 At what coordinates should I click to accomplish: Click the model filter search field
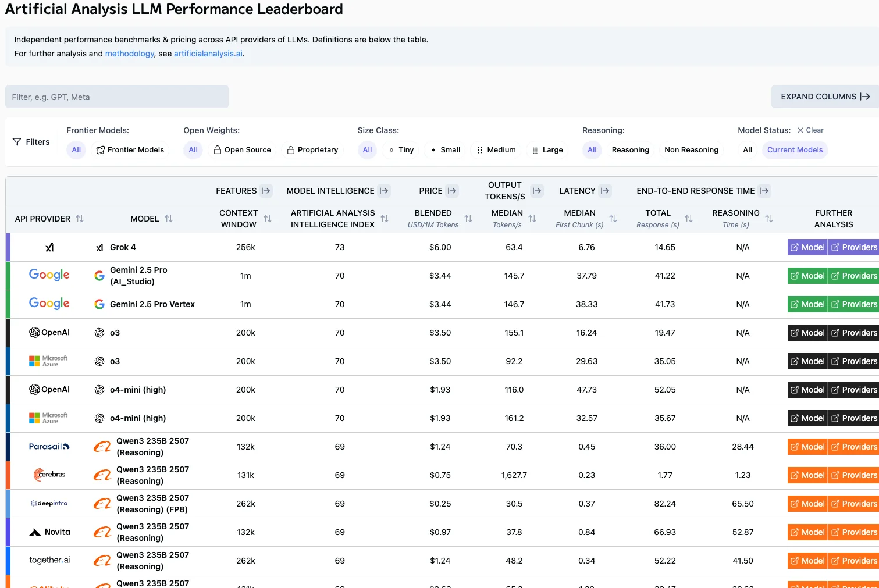[x=116, y=97]
